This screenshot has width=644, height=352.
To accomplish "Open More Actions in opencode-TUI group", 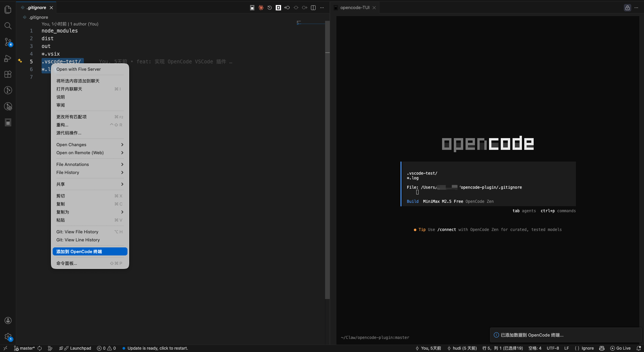I will pyautogui.click(x=636, y=8).
